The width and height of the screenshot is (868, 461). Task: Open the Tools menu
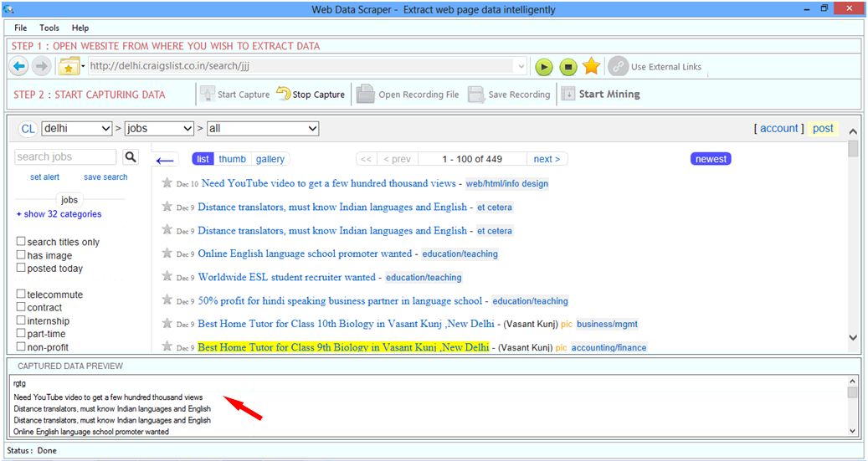49,28
